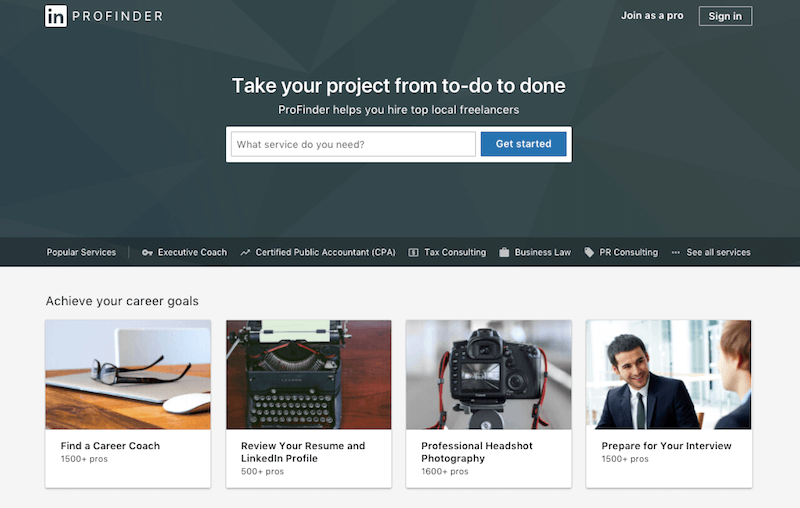Viewport: 800px width, 508px height.
Task: Select PR Consulting service
Action: 629,252
